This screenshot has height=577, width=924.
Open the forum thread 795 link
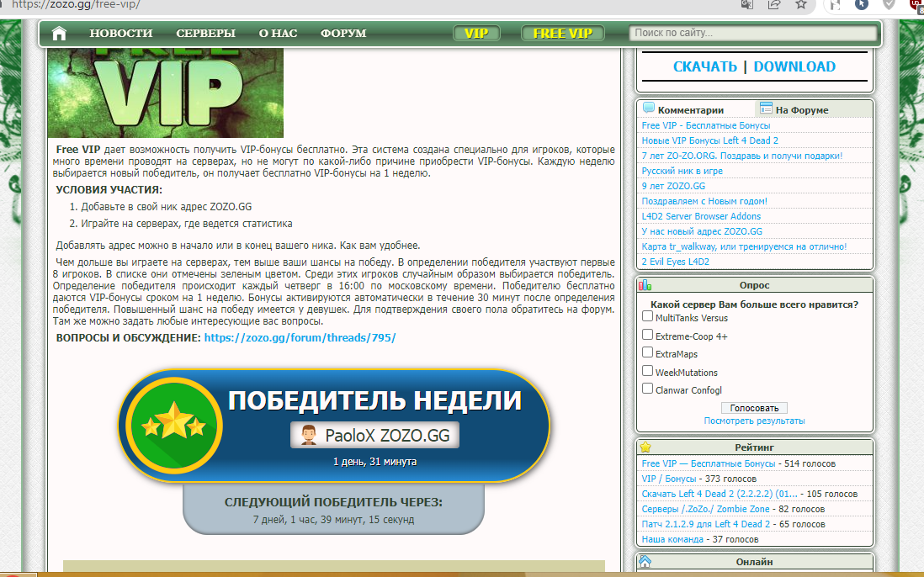tap(300, 337)
